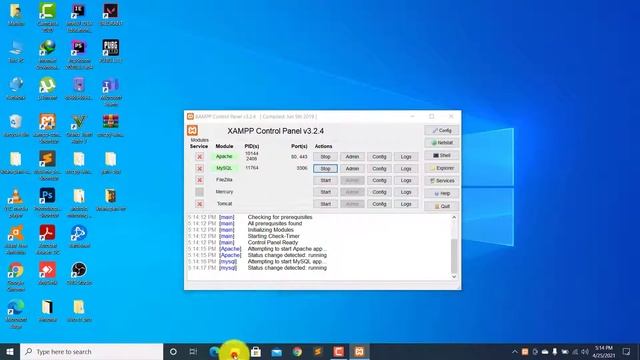Open Mercury Config menu
This screenshot has width=640, height=360.
point(379,192)
